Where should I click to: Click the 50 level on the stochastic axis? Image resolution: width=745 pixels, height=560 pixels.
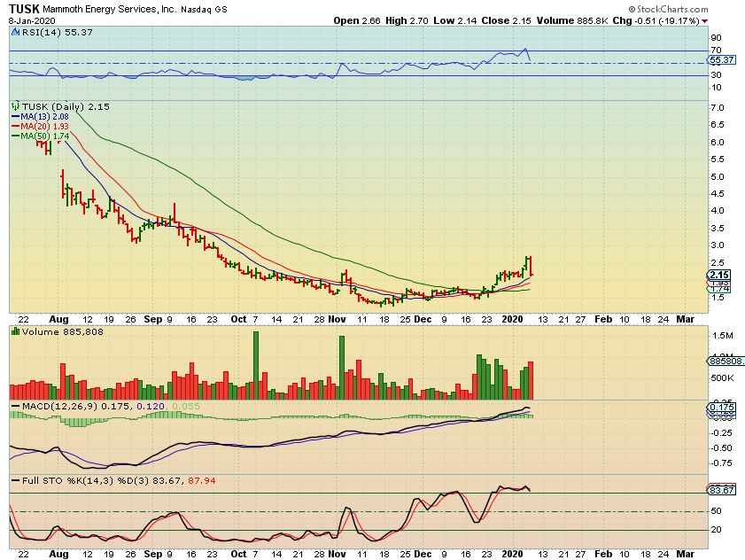(716, 511)
